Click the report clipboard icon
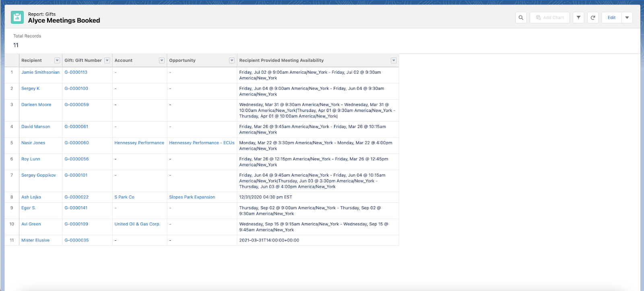This screenshot has width=644, height=291. tap(17, 17)
